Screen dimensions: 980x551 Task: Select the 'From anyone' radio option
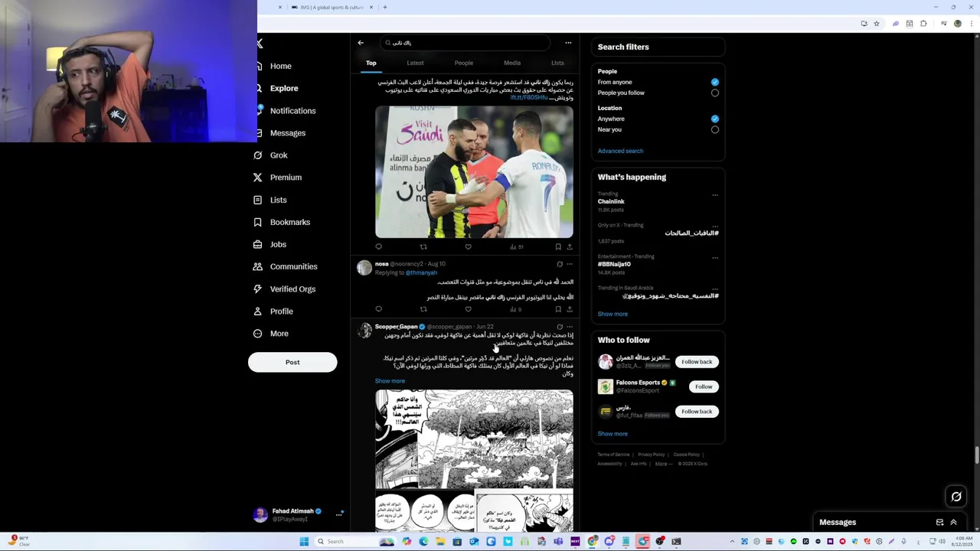pos(715,82)
